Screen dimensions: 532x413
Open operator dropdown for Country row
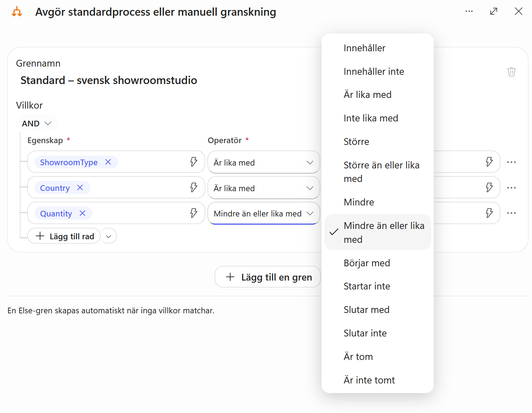coord(264,188)
